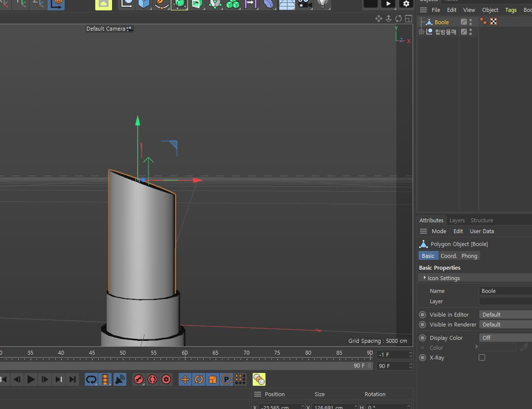The height and width of the screenshot is (409, 532).
Task: Toggle rotation keyframe recording icon
Action: click(199, 379)
